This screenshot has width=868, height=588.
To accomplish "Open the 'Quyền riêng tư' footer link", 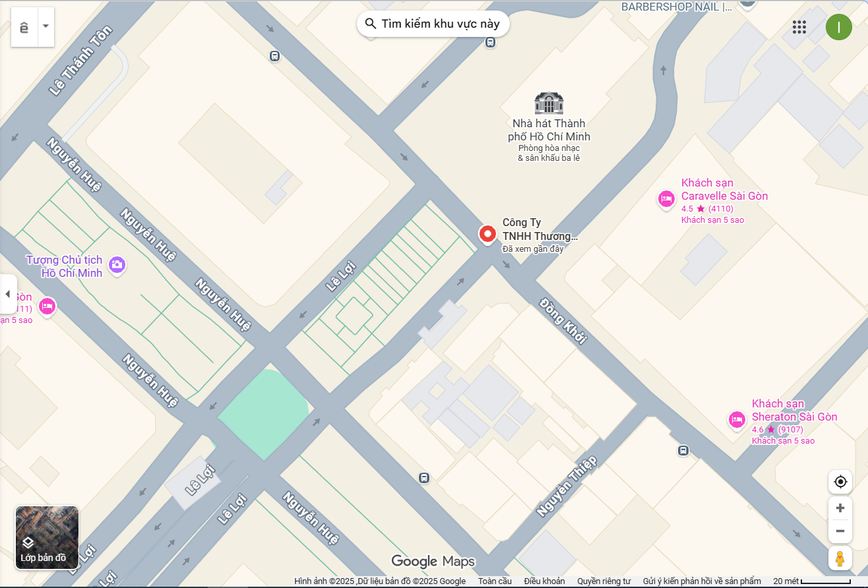I will point(604,581).
